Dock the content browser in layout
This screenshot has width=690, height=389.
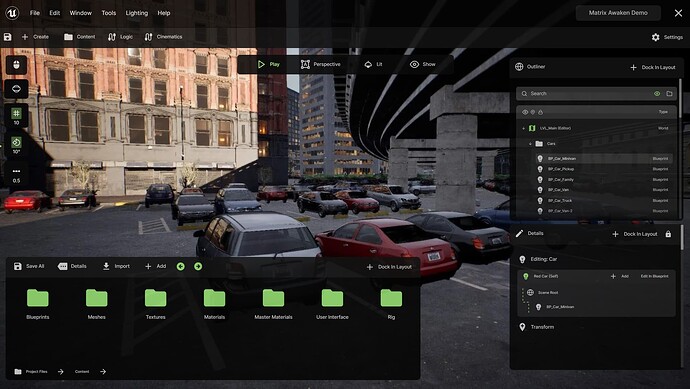389,267
